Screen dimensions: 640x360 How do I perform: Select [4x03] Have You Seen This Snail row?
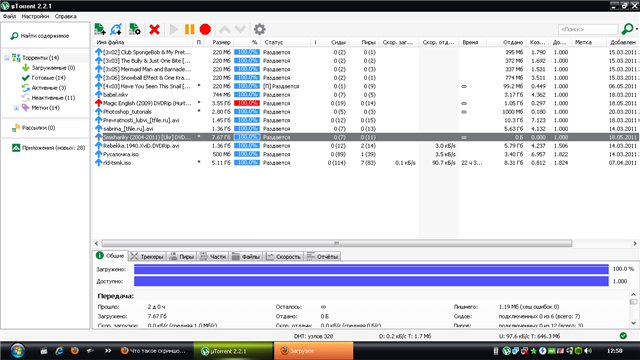pyautogui.click(x=366, y=86)
